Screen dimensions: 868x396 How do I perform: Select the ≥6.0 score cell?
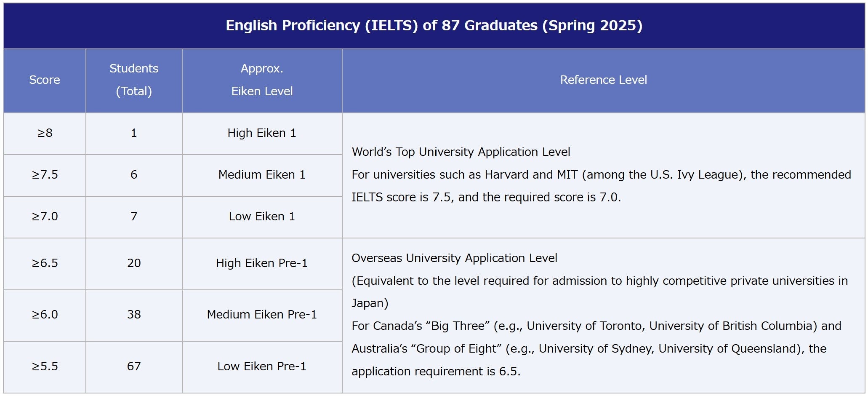[x=45, y=315]
